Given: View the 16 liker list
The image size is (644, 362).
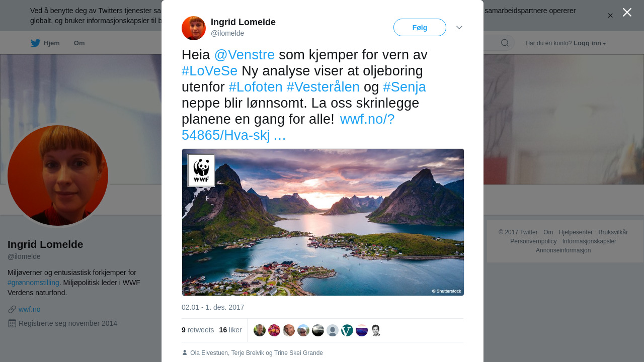Looking at the screenshot, I should point(230,330).
